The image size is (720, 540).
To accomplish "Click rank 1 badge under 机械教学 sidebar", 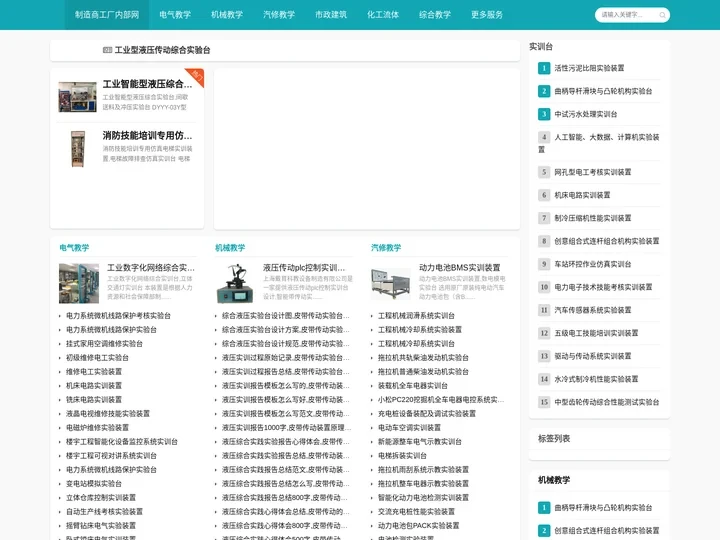I will pos(544,508).
